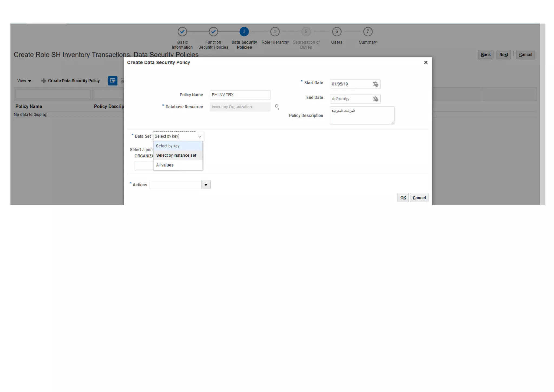Collapse the Data Set combo box chevron
This screenshot has width=554, height=392.
point(200,136)
